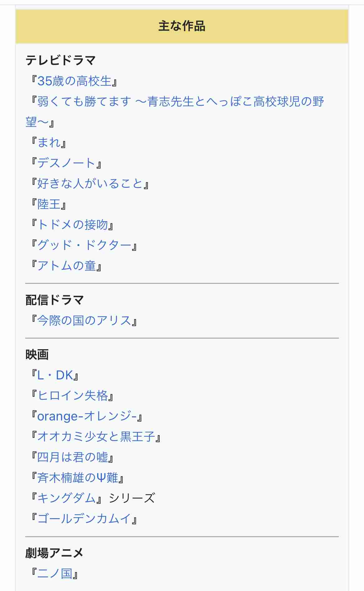
Task: Open the 今際の国のアリス link
Action: 84,321
